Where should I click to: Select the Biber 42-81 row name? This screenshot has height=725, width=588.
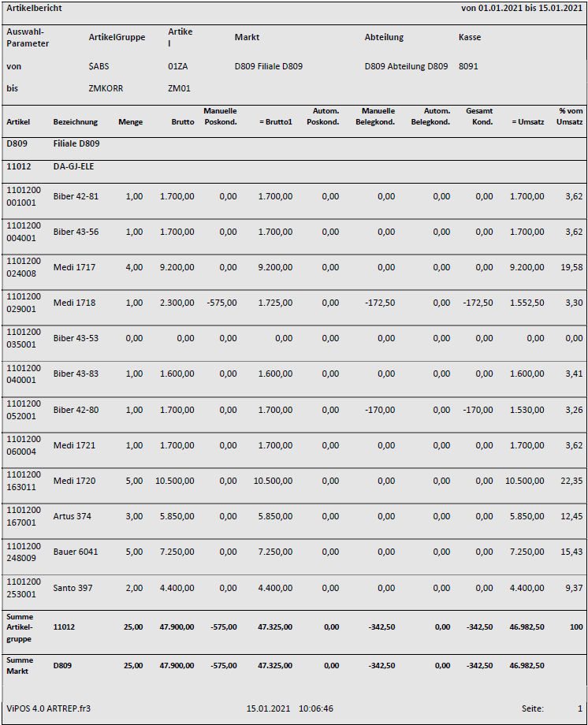click(76, 196)
